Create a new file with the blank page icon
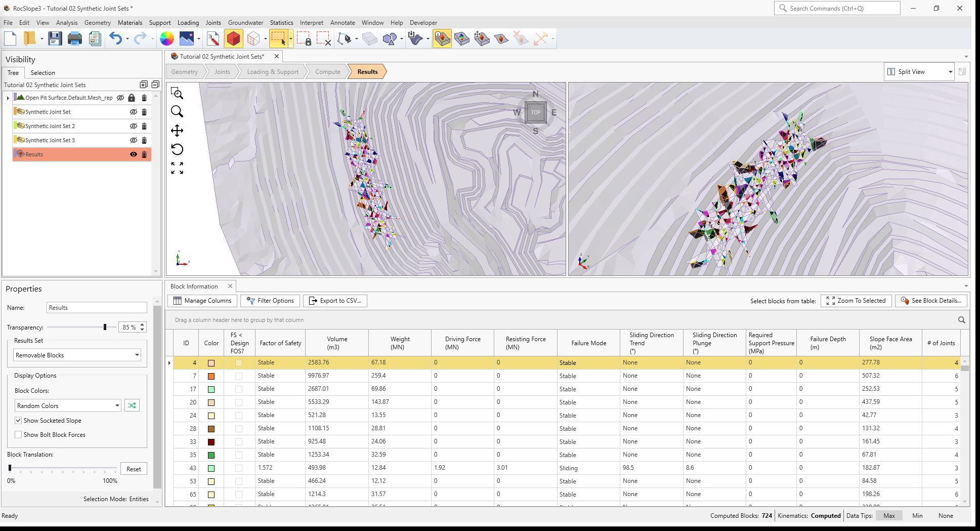Image resolution: width=980 pixels, height=531 pixels. (11, 38)
